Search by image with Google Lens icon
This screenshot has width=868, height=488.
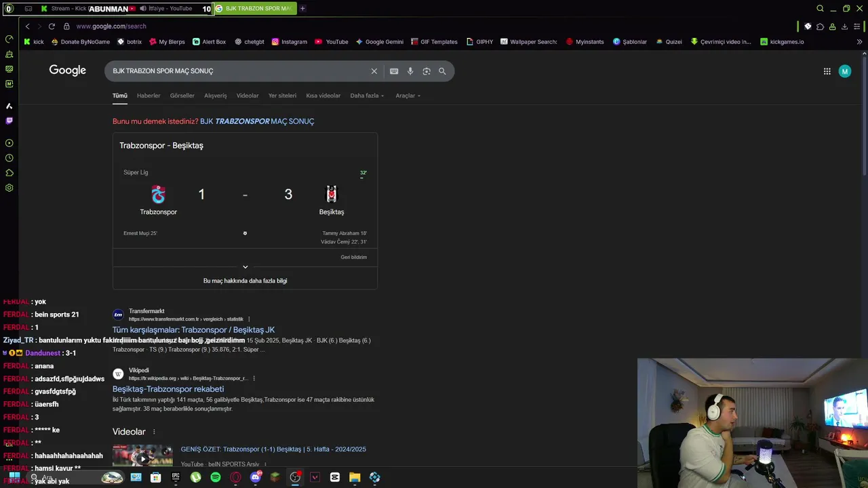click(x=427, y=71)
